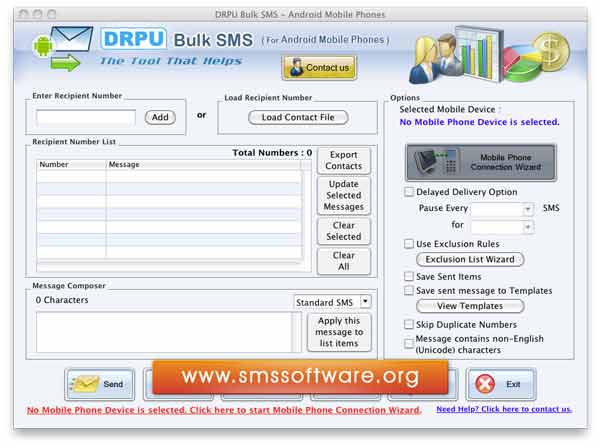Open the Standard SMS type dropdown

click(365, 301)
